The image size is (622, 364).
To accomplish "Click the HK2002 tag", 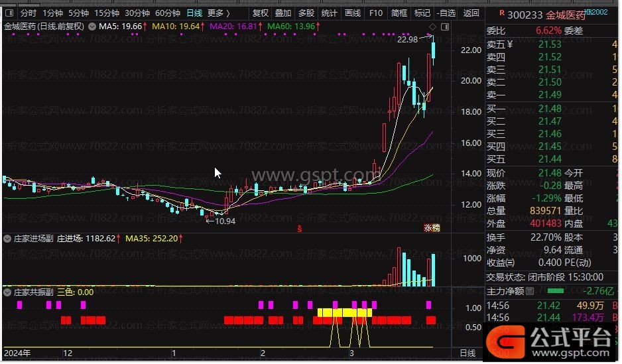I will (596, 12).
